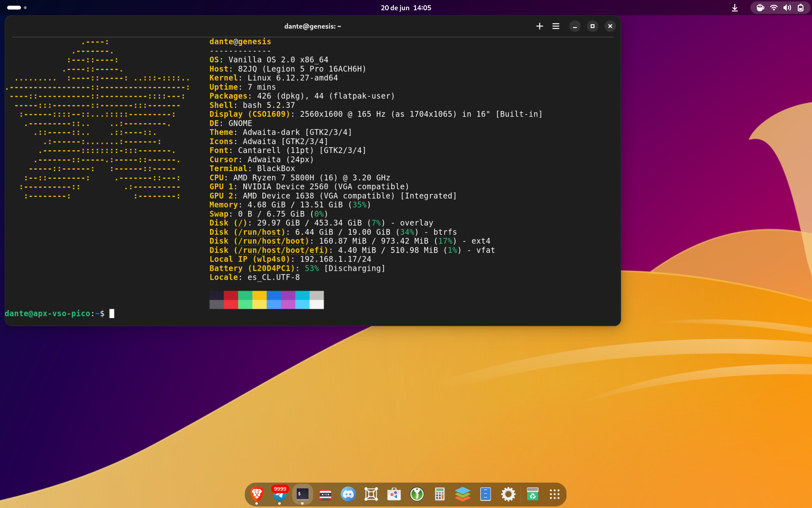Click the Terminal: BlackBox line

coord(252,169)
